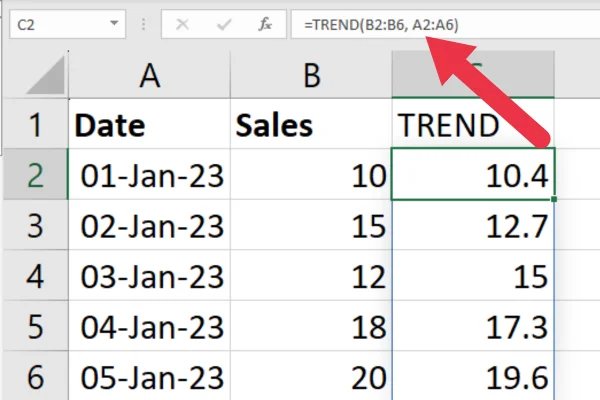Click the Date header cell
This screenshot has width=600, height=400.
150,124
